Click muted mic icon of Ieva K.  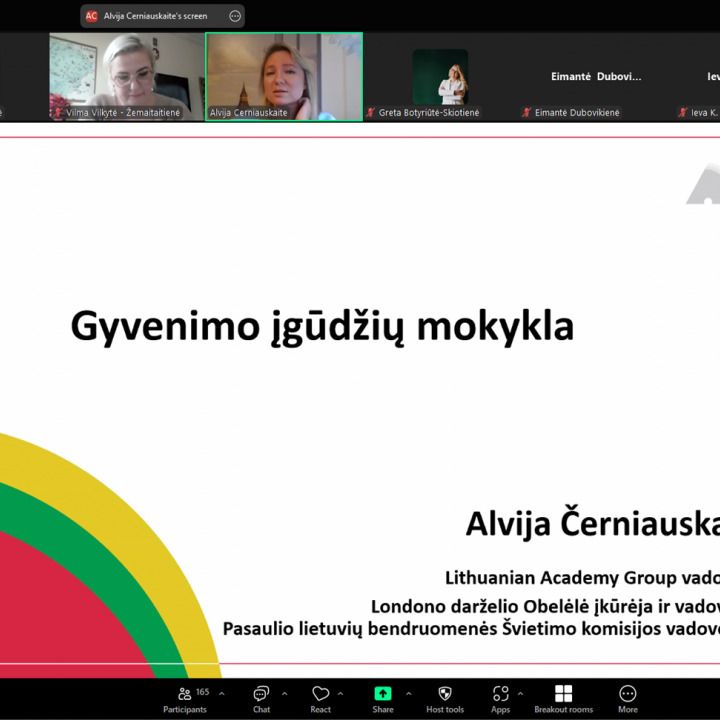point(683,112)
